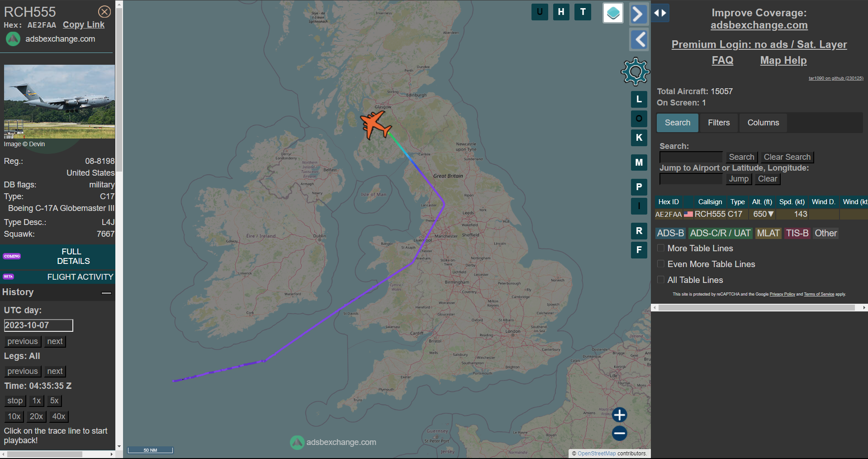The image size is (868, 459).
Task: Check the All Table Lines option
Action: [x=661, y=280]
